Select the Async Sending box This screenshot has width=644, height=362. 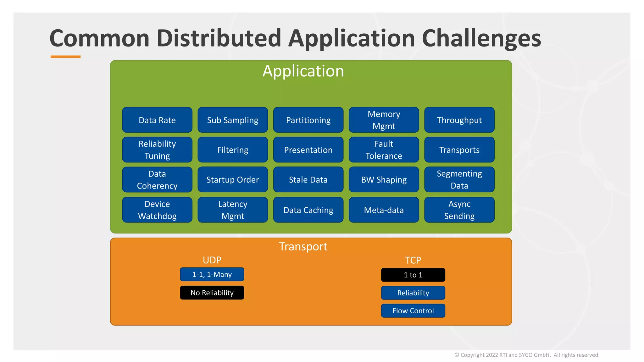click(459, 210)
